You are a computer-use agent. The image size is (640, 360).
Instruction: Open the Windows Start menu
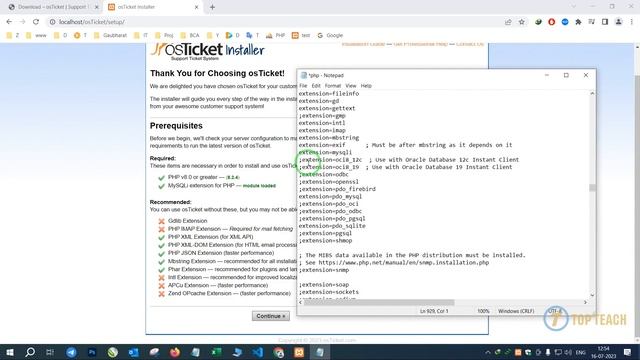point(10,352)
